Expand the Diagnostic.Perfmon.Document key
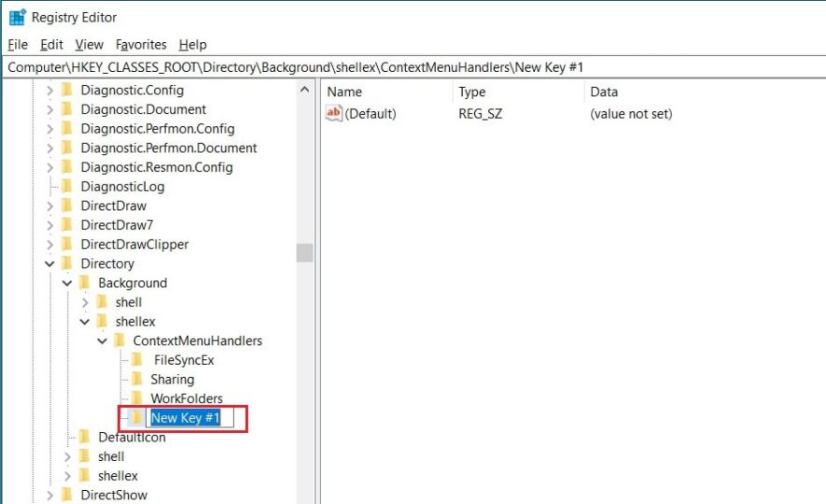This screenshot has width=826, height=504. click(49, 148)
